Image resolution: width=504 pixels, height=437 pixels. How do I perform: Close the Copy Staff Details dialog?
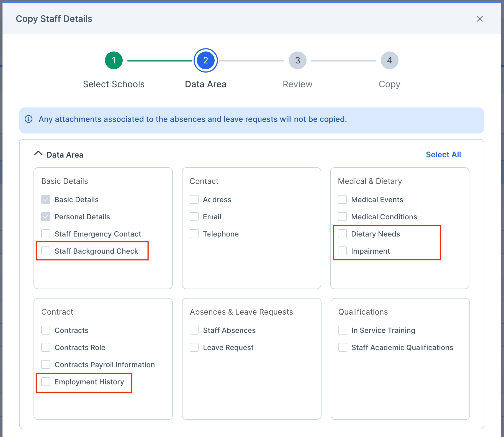480,19
